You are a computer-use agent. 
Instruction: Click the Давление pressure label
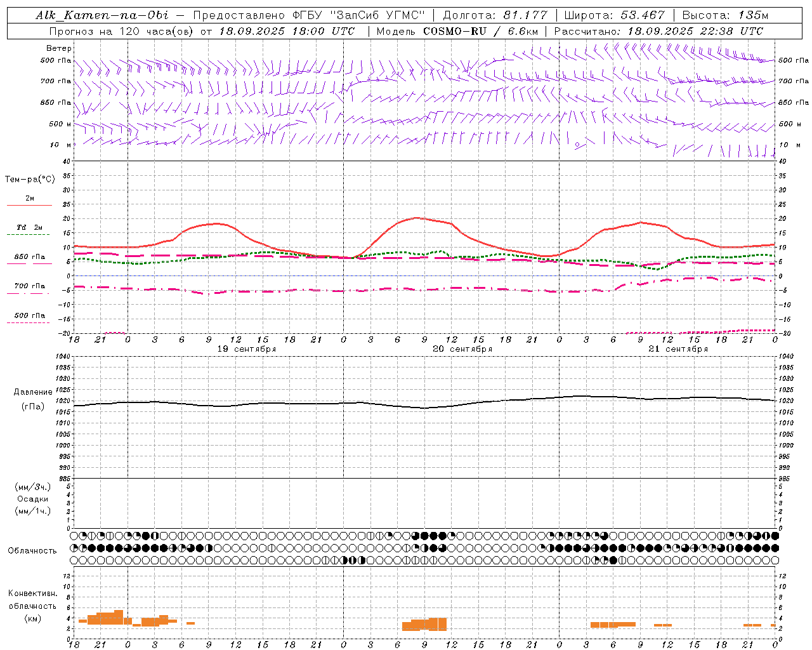pos(33,392)
